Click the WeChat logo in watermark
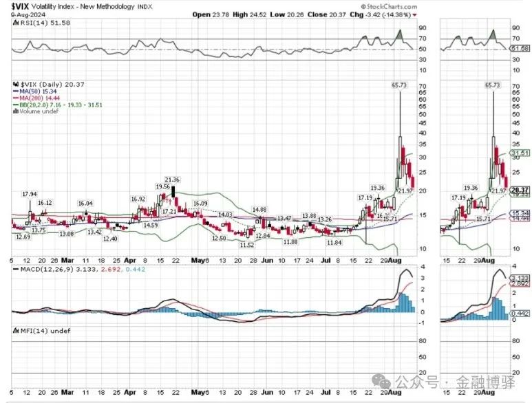 [381, 381]
